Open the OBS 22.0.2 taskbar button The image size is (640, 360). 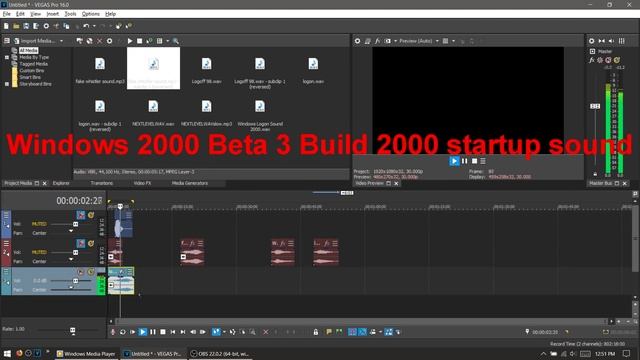click(220, 354)
